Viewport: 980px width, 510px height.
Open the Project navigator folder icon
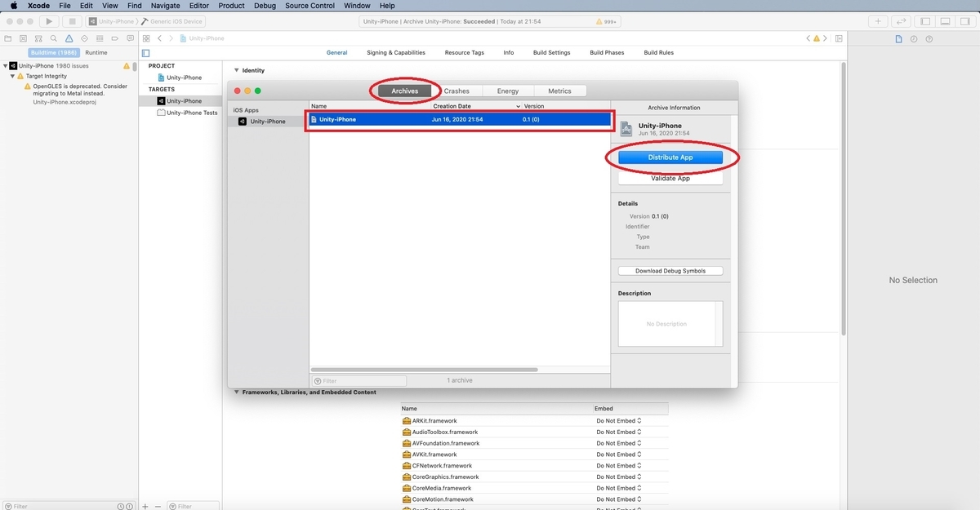pyautogui.click(x=8, y=38)
